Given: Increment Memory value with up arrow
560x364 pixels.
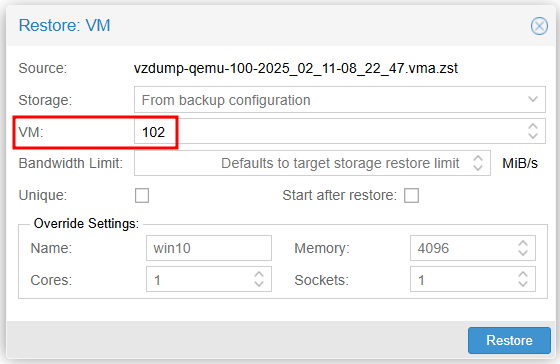Looking at the screenshot, I should (523, 243).
